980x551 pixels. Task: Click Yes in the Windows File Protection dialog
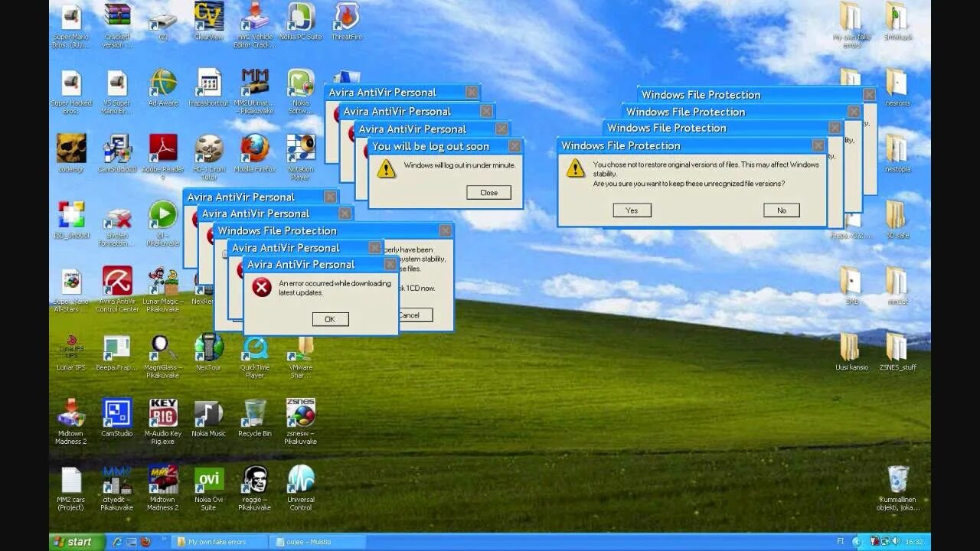pos(632,210)
